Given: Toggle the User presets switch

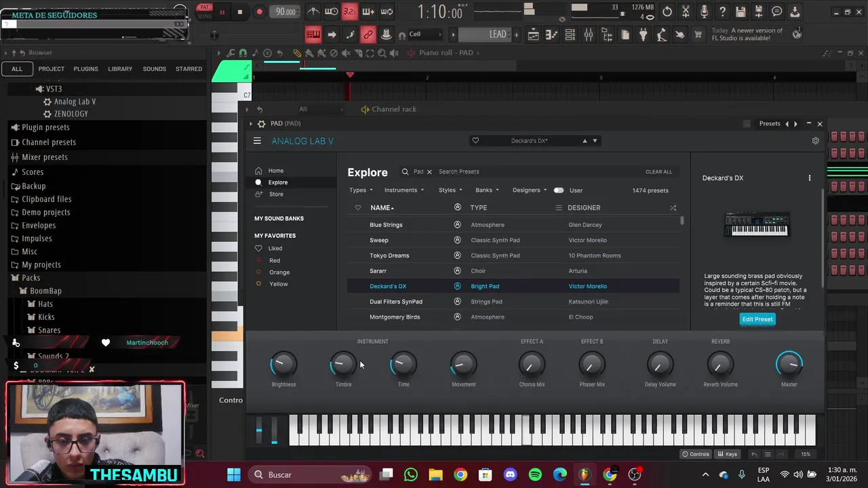Looking at the screenshot, I should coord(559,190).
